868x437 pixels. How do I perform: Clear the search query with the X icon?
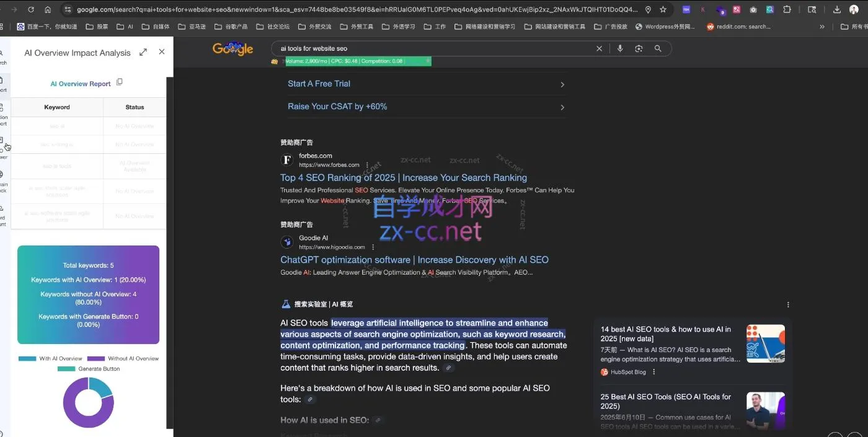(598, 48)
